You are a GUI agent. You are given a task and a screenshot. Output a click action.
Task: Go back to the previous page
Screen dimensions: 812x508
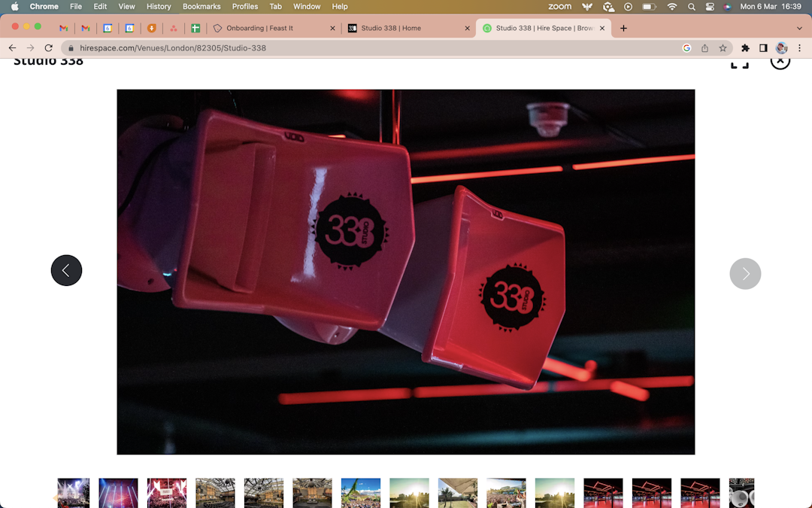pyautogui.click(x=13, y=47)
